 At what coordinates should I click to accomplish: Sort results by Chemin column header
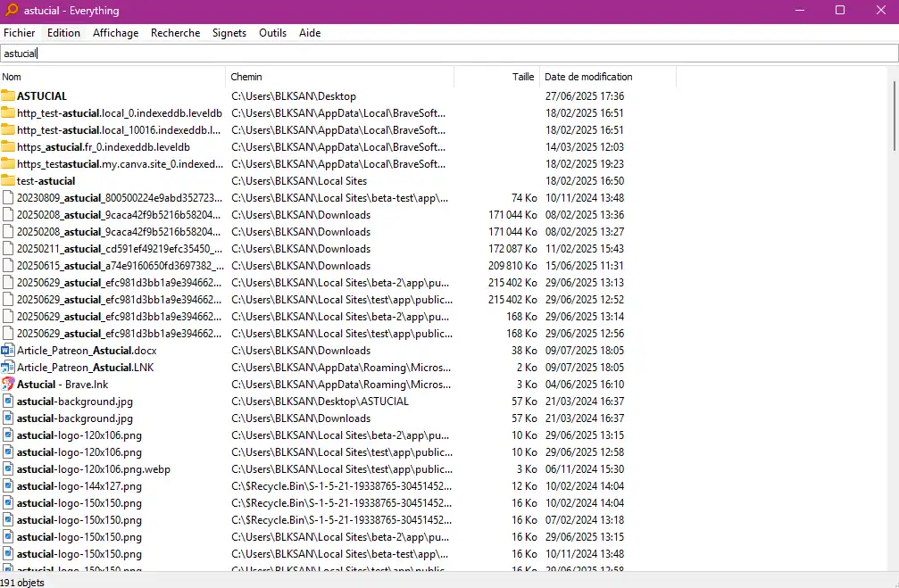pyautogui.click(x=339, y=77)
